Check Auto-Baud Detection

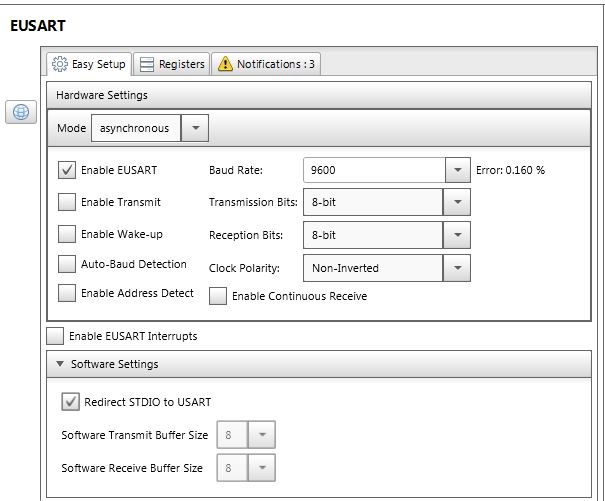(67, 265)
